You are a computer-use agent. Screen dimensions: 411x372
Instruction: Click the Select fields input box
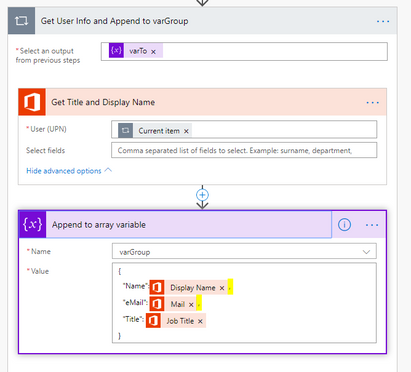[244, 150]
